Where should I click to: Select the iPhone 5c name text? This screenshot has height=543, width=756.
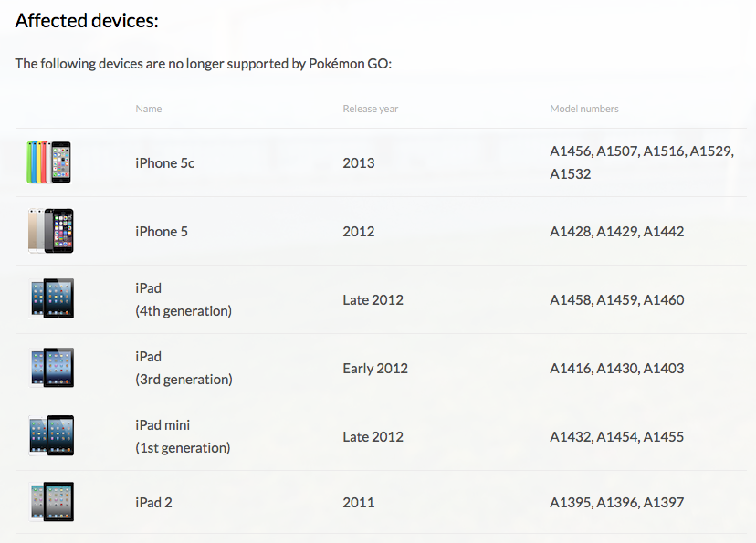[165, 163]
